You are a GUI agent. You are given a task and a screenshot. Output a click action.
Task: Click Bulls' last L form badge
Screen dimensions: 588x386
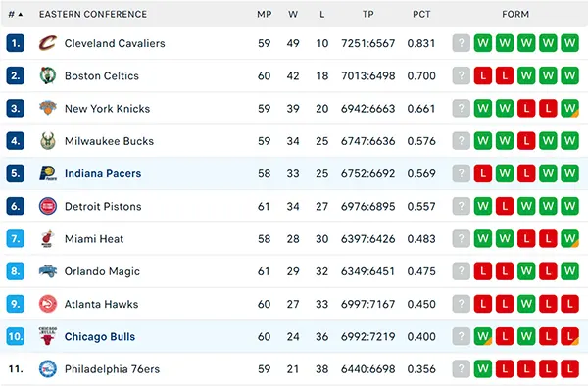tap(570, 337)
